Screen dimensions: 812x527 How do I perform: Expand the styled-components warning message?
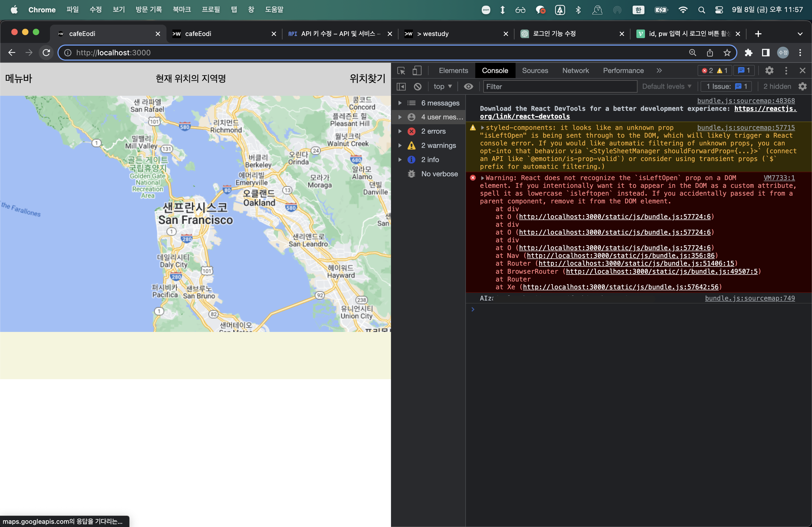pyautogui.click(x=483, y=128)
